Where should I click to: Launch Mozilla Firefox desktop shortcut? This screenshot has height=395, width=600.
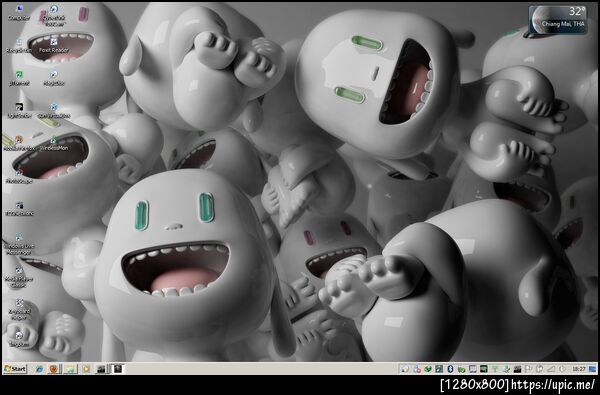pos(18,143)
